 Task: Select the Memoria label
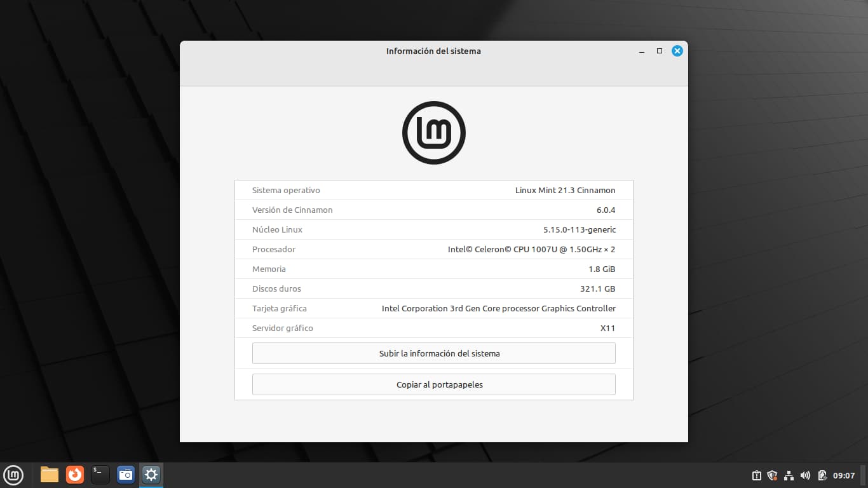click(269, 269)
